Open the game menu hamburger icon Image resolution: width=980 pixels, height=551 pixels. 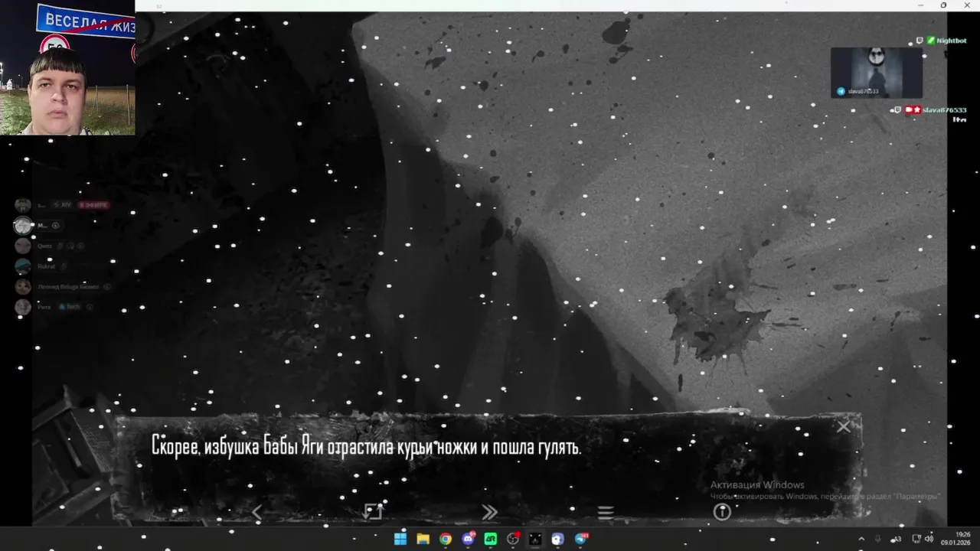(606, 513)
